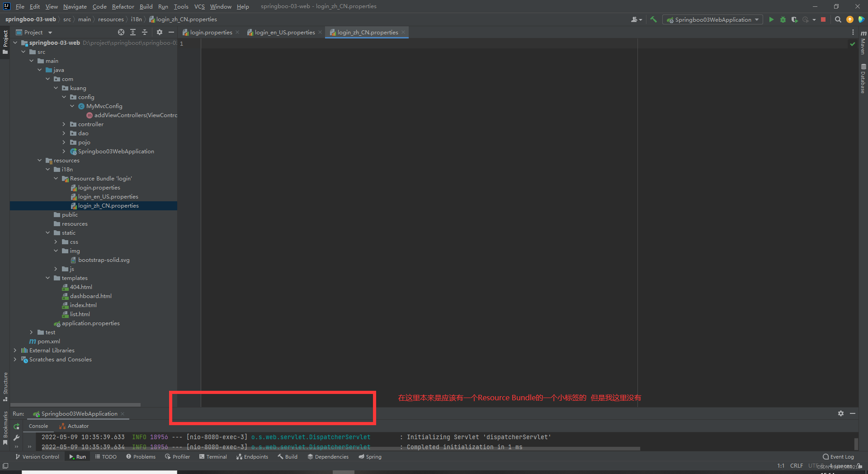This screenshot has width=868, height=474.
Task: Open the File menu
Action: [x=20, y=6]
